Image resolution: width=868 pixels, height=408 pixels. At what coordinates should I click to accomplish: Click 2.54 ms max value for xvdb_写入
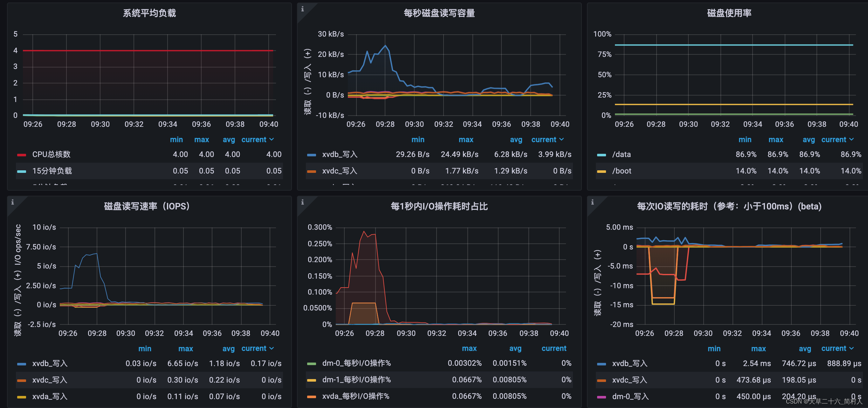[x=757, y=363]
